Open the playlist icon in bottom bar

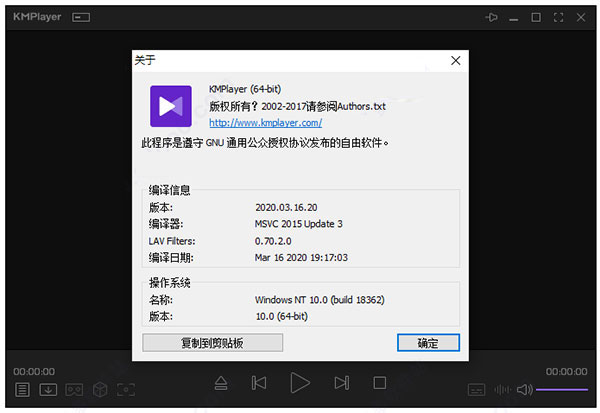pos(22,390)
